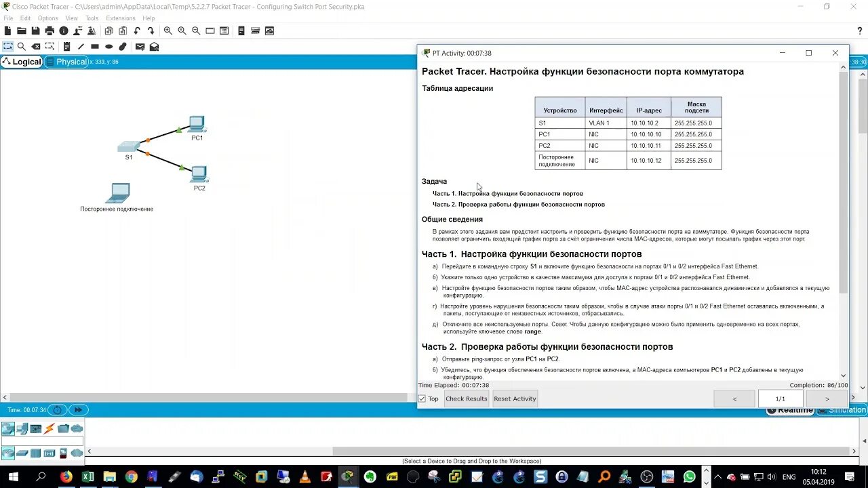
Task: Switch to Realtime mode
Action: [790, 410]
